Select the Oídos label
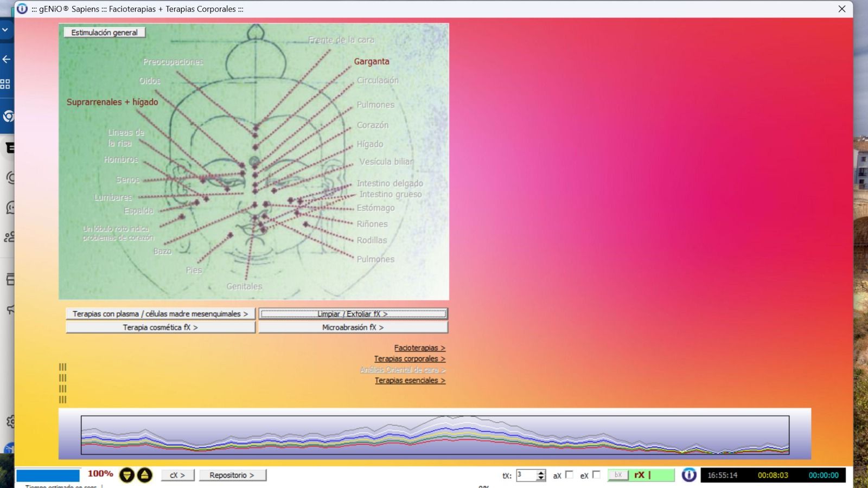Image resolution: width=868 pixels, height=488 pixels. tap(150, 81)
